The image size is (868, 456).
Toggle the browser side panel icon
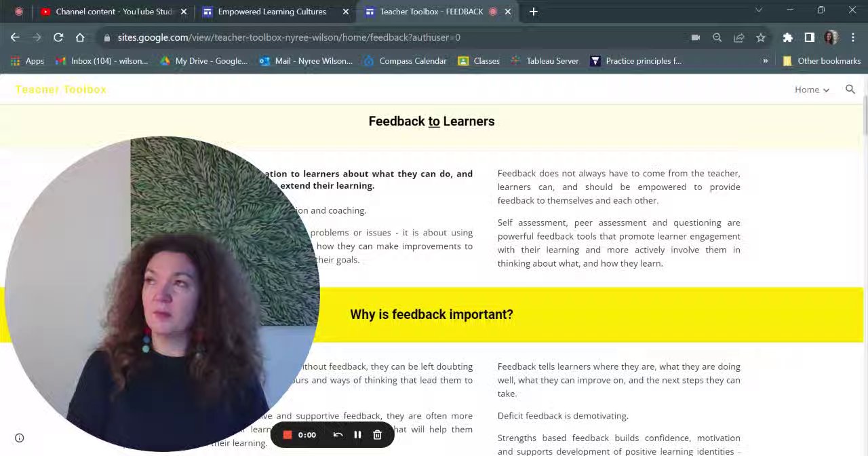[810, 38]
